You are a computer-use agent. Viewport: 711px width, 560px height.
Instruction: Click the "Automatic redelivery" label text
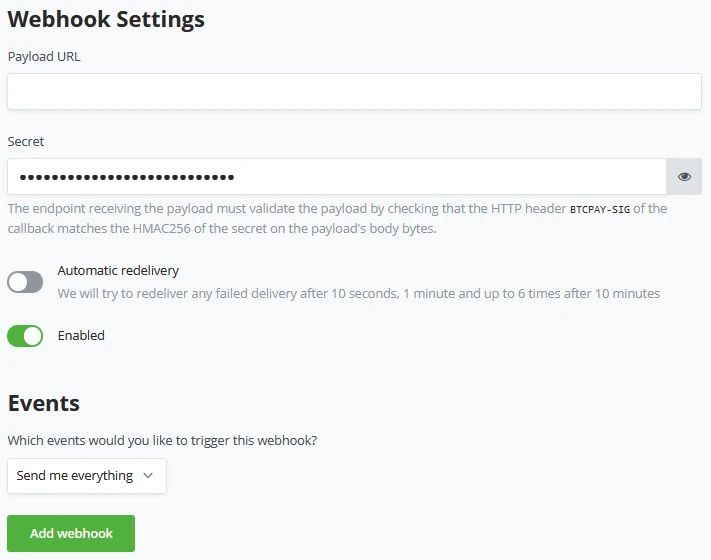[x=118, y=271]
